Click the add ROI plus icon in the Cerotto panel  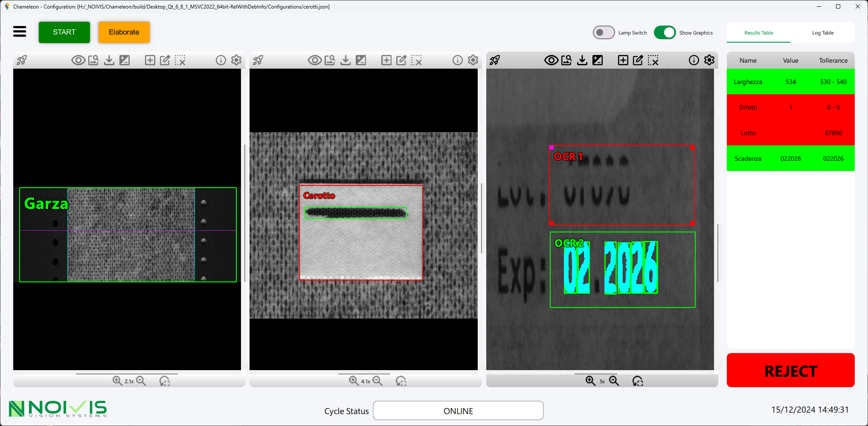pyautogui.click(x=386, y=60)
